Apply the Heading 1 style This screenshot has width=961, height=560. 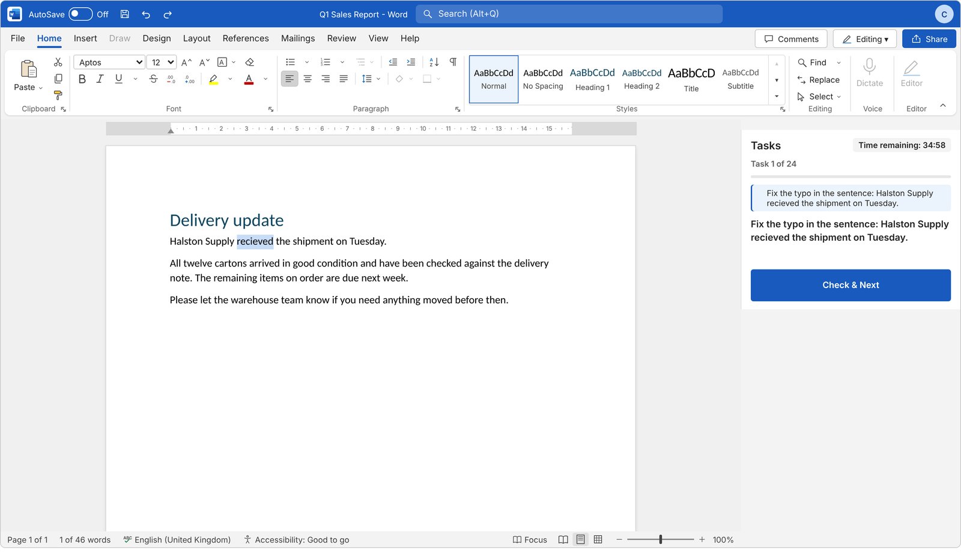(592, 79)
